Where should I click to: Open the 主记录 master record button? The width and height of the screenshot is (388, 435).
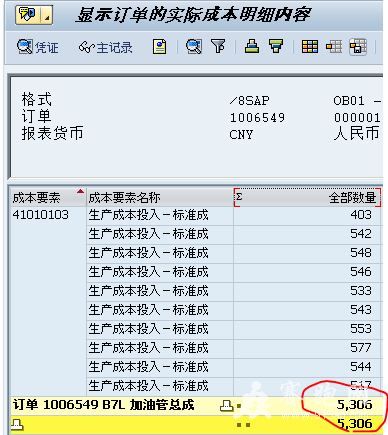click(x=105, y=47)
